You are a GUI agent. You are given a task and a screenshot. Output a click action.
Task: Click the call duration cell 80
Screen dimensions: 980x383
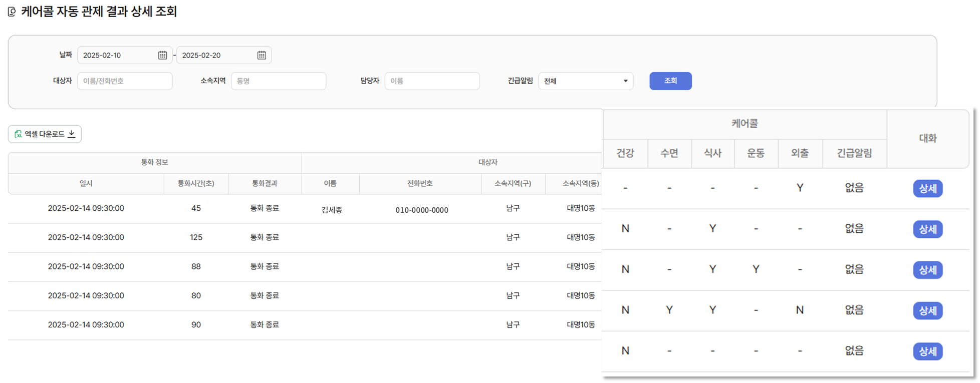(196, 295)
